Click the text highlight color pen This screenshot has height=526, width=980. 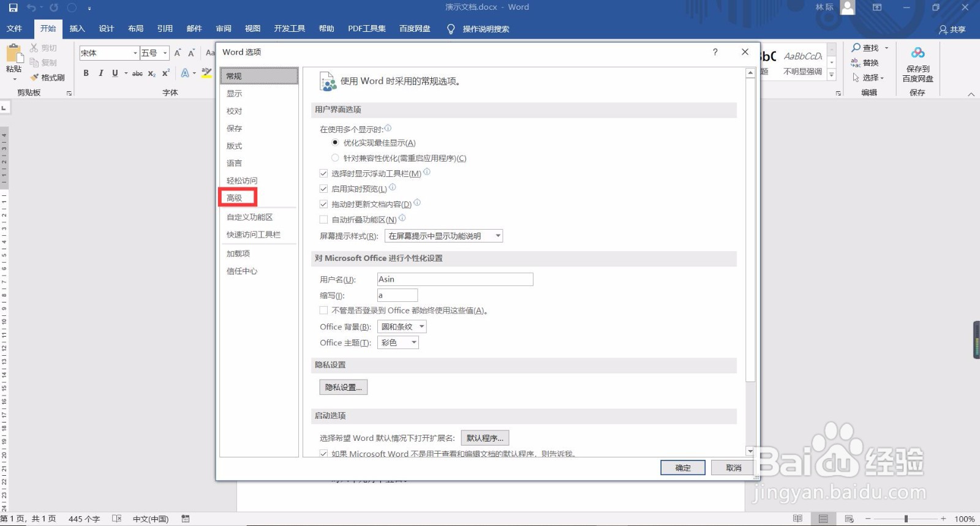(206, 73)
